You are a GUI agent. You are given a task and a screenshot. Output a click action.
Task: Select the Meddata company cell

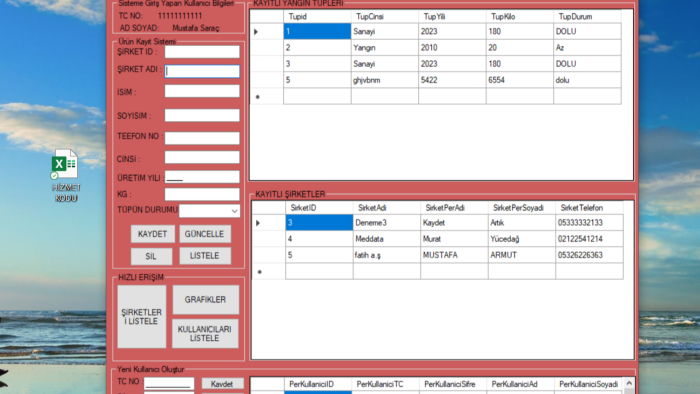coord(387,239)
